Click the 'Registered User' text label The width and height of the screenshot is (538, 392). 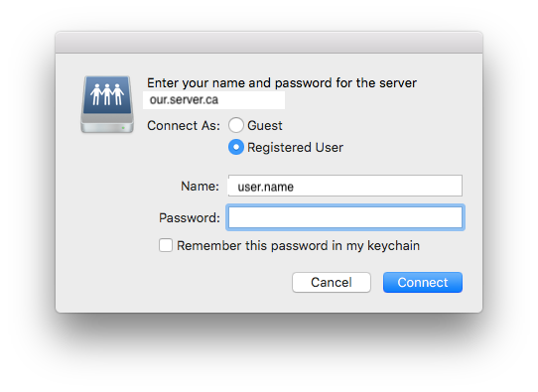coord(295,148)
